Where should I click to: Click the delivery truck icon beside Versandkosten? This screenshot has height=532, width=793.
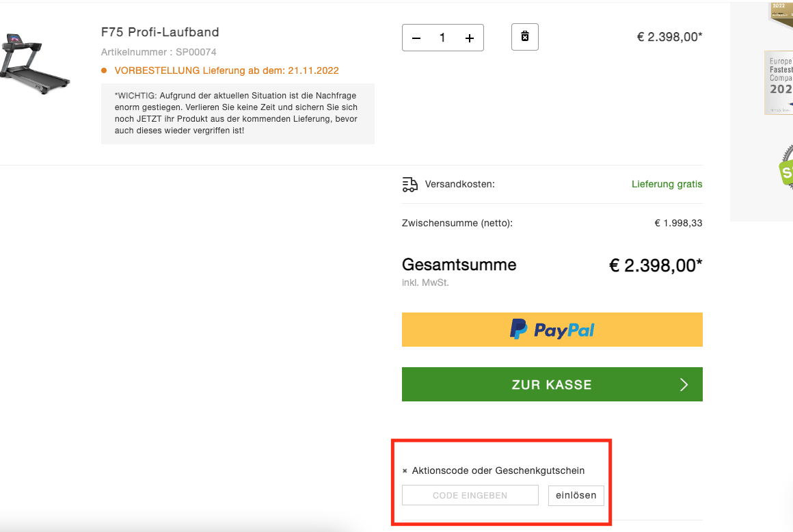click(410, 185)
